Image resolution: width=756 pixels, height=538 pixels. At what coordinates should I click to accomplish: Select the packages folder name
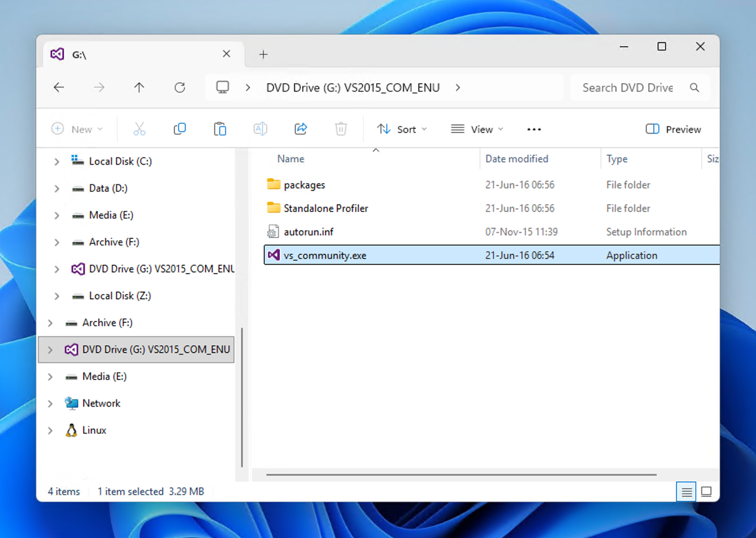pyautogui.click(x=304, y=185)
